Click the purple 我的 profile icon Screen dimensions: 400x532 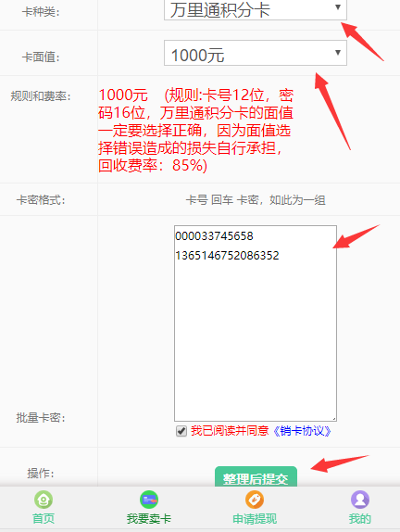point(360,500)
